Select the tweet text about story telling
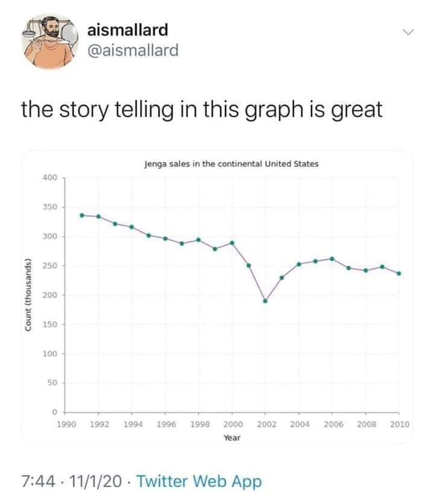434x504 pixels. 202,110
